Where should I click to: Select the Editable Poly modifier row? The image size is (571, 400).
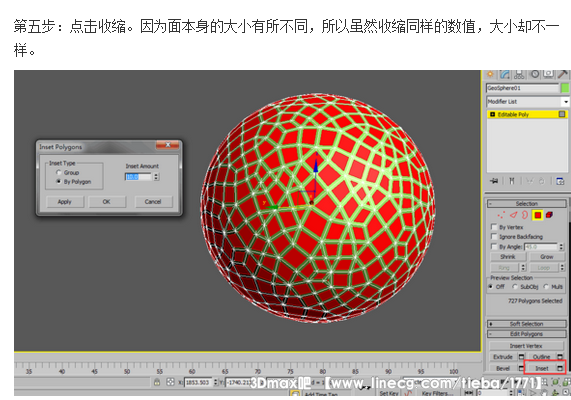[527, 114]
